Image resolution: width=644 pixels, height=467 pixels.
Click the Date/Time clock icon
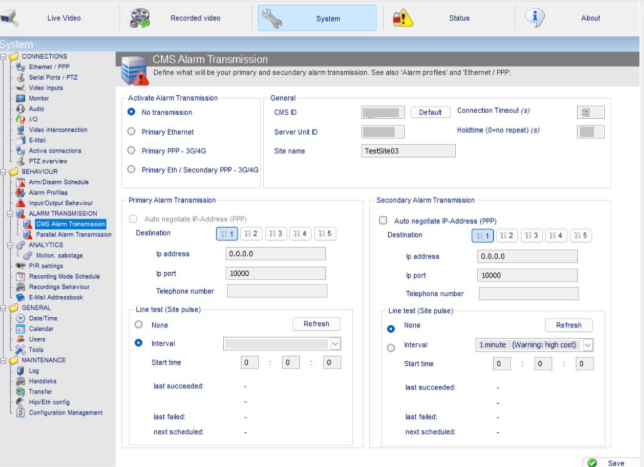coord(21,318)
